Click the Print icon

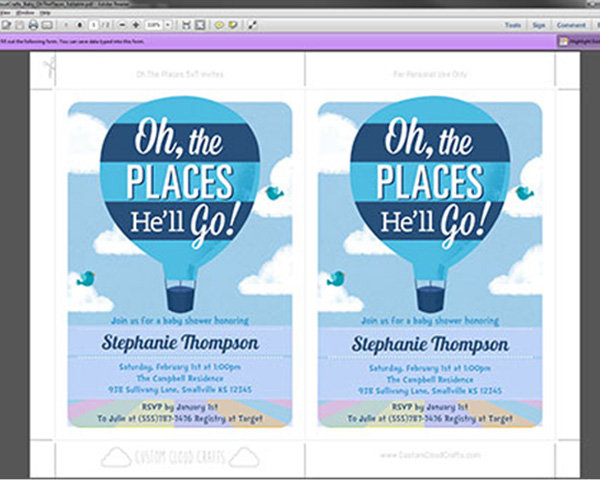click(33, 25)
